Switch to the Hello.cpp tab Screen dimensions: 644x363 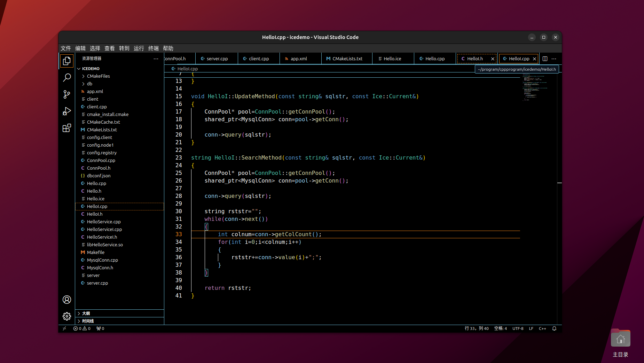(435, 59)
